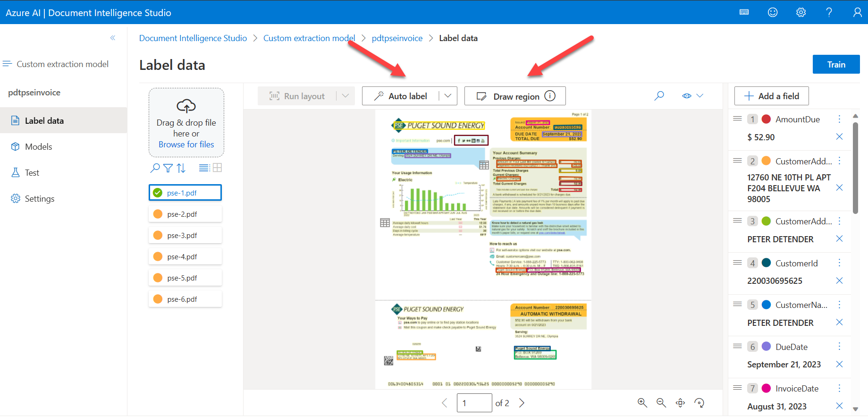This screenshot has width=868, height=417.
Task: Expand the visibility options chevron
Action: (700, 96)
